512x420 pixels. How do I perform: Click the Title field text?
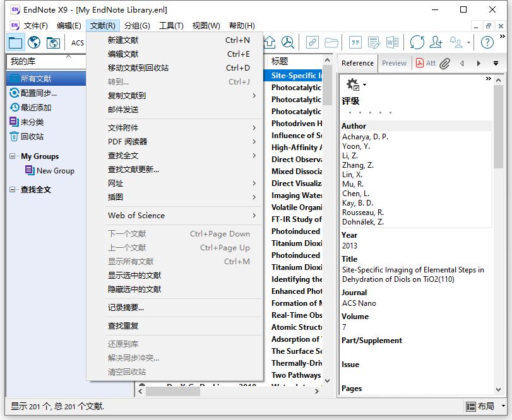413,274
